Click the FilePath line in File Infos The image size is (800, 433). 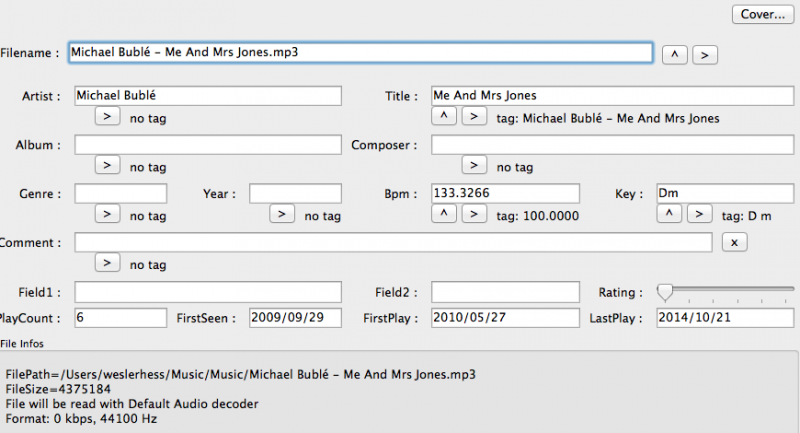tap(240, 375)
